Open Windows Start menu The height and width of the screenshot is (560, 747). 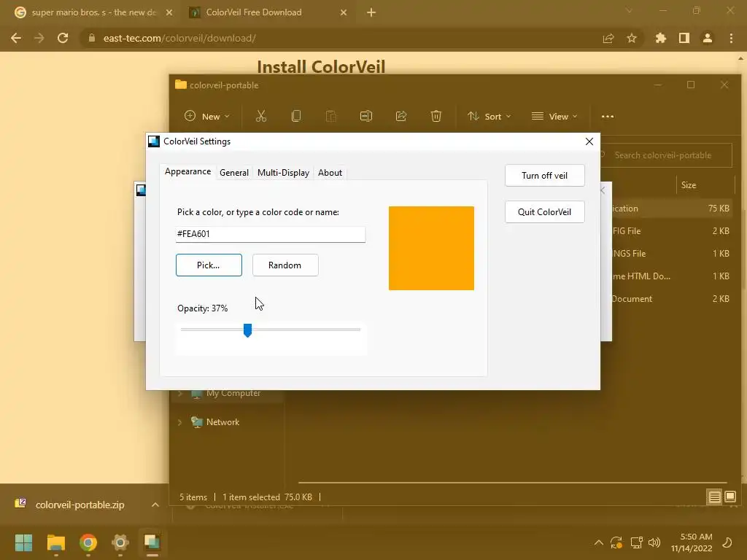(23, 542)
